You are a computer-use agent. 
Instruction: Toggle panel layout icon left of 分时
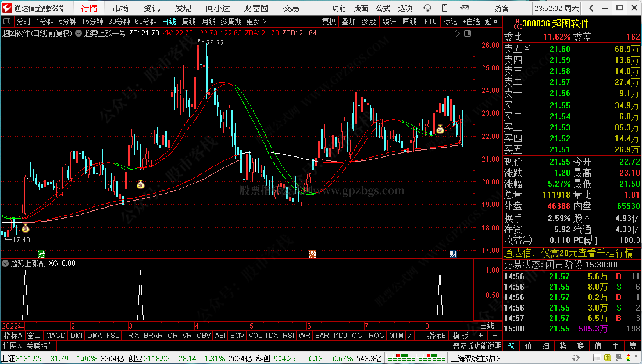7,22
